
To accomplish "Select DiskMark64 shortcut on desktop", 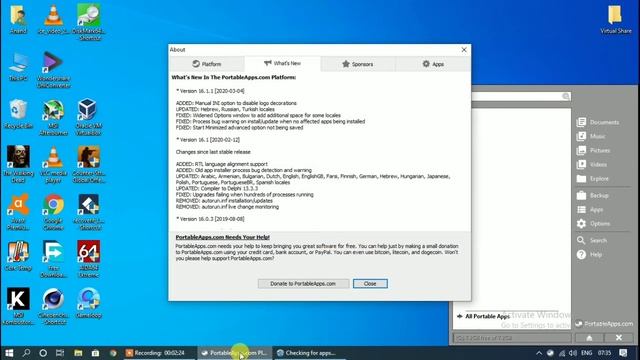I will (88, 22).
